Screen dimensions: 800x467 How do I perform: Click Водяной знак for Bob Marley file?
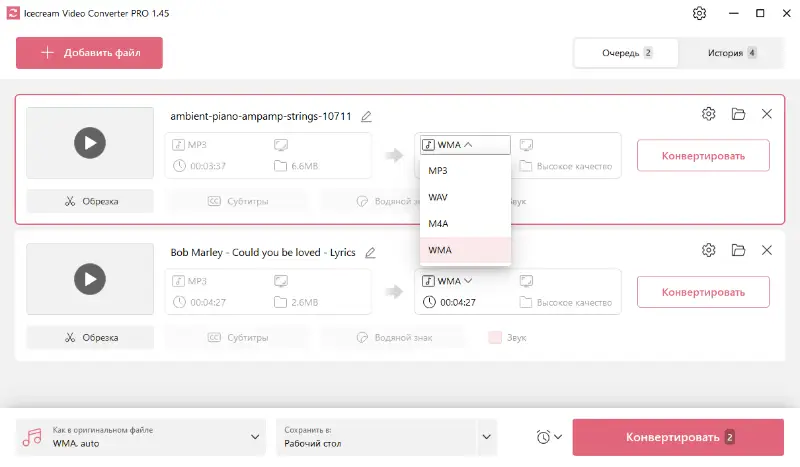(x=394, y=337)
